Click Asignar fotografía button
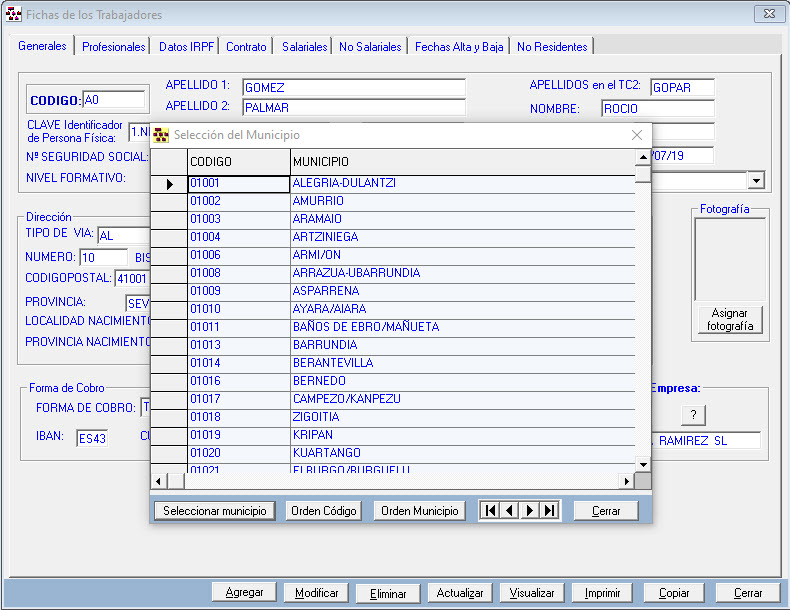This screenshot has height=610, width=790. [x=730, y=319]
